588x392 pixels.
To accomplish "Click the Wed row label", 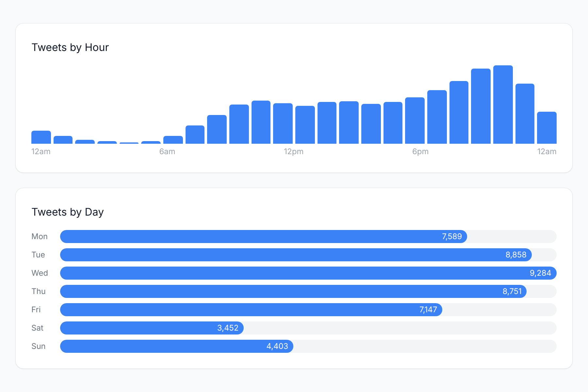I will 40,273.
